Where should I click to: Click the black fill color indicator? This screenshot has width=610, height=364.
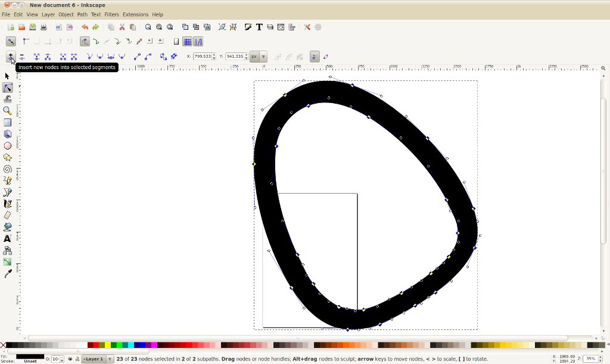tap(30, 356)
